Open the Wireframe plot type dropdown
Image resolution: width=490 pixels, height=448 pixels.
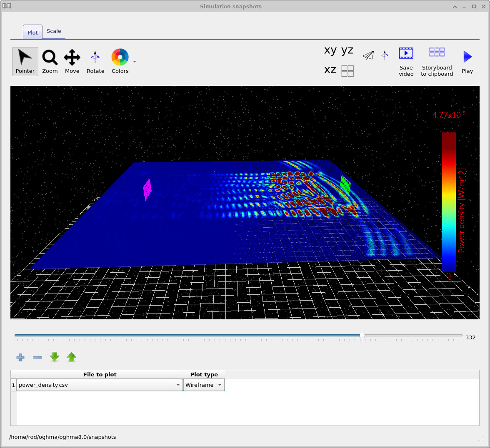tap(220, 385)
